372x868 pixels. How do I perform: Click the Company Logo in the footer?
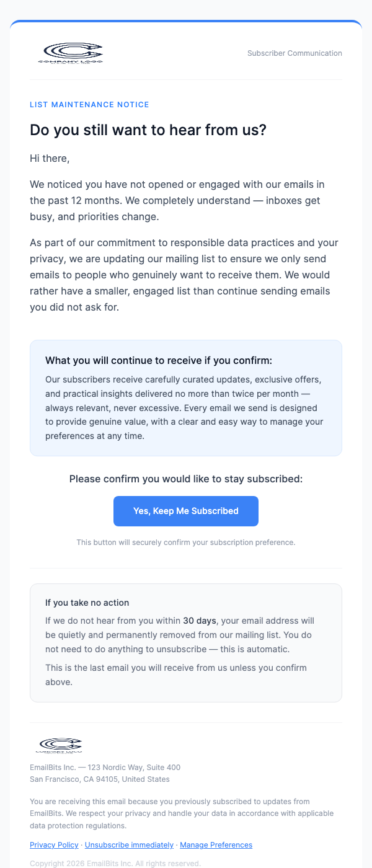click(61, 745)
